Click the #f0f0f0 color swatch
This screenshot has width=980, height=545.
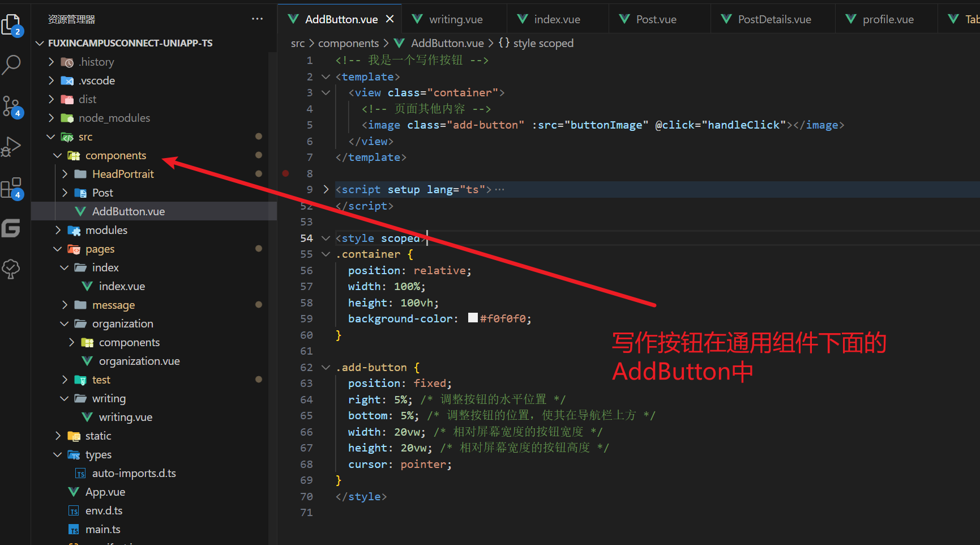tap(473, 318)
